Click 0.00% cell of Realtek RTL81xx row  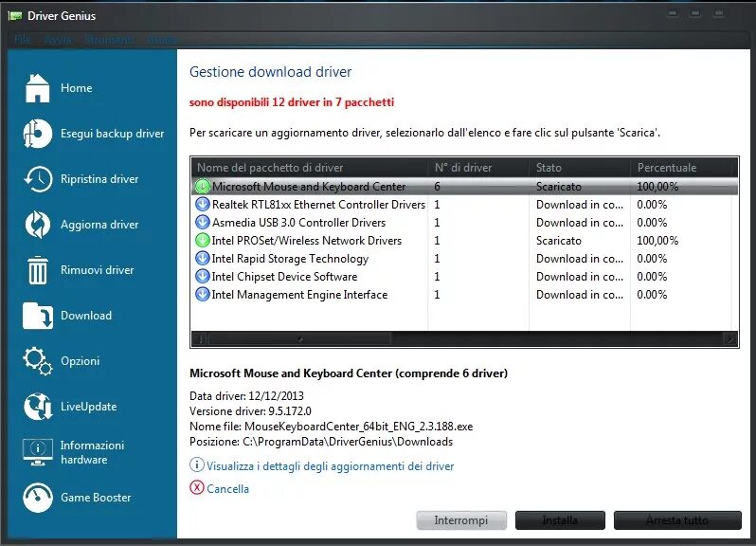pos(652,205)
